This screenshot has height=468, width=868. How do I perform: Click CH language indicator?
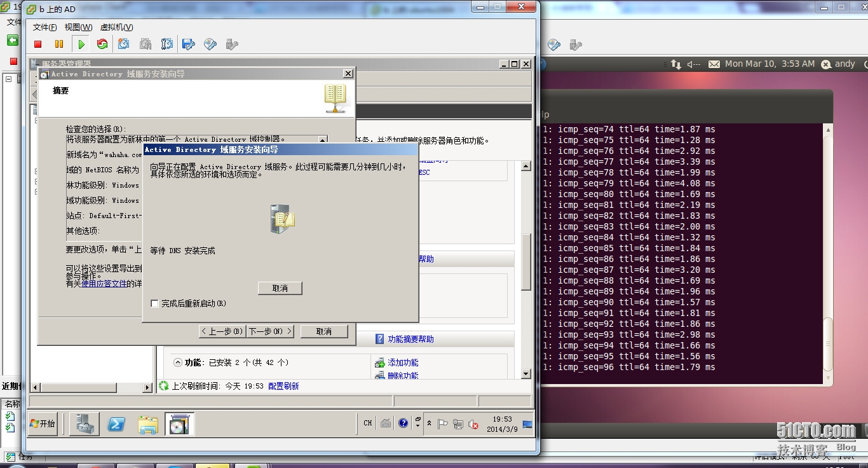(368, 423)
